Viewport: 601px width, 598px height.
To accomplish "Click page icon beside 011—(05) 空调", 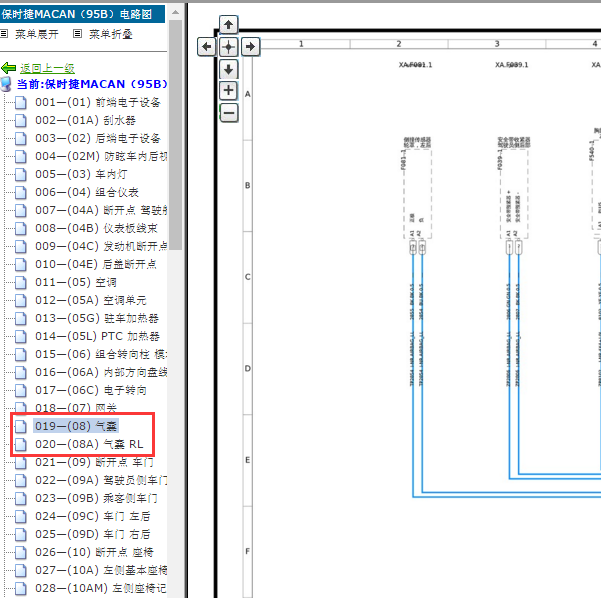I will click(21, 283).
